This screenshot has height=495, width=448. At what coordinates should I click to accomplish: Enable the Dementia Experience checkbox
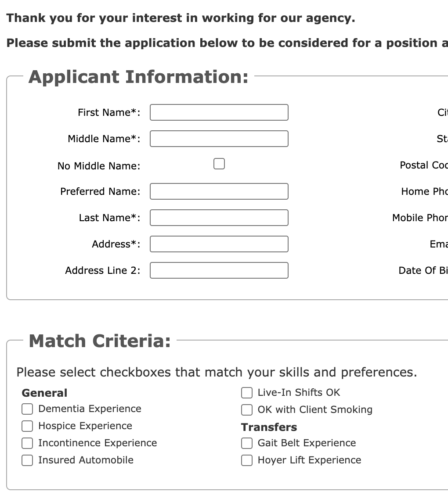tap(27, 409)
